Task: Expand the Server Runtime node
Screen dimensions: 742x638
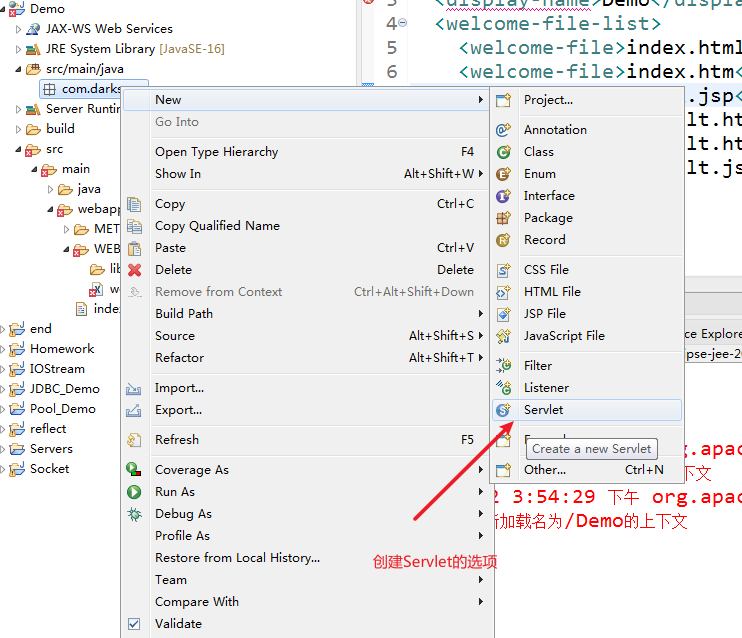Action: (x=18, y=109)
